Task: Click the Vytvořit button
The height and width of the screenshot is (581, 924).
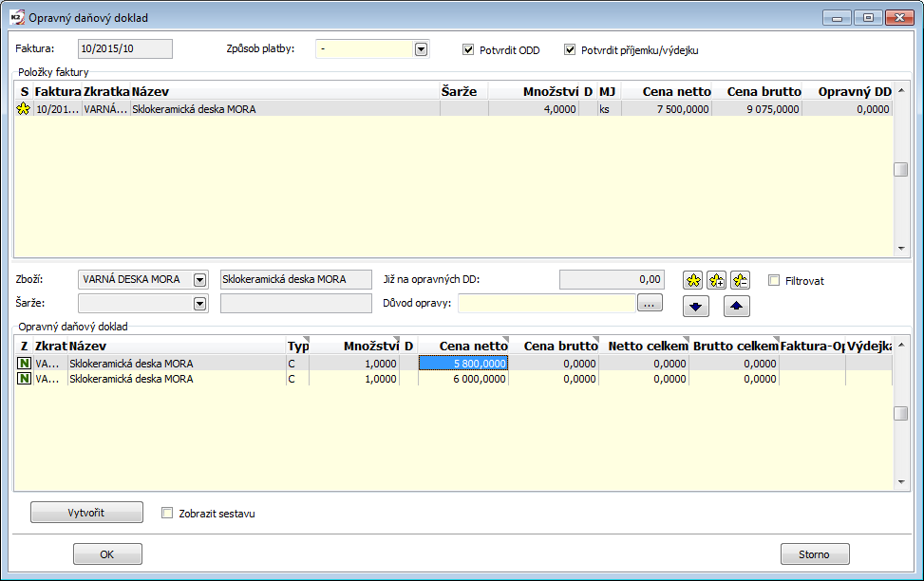Action: click(x=86, y=513)
